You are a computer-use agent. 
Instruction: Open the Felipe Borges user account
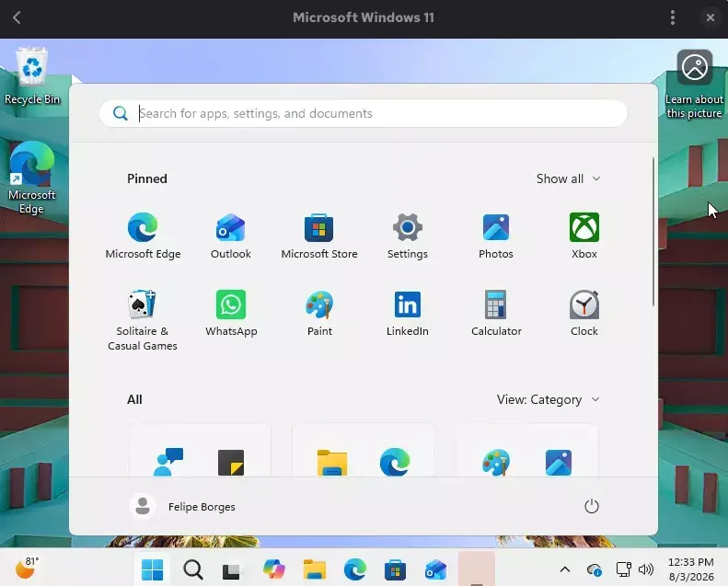click(x=182, y=506)
